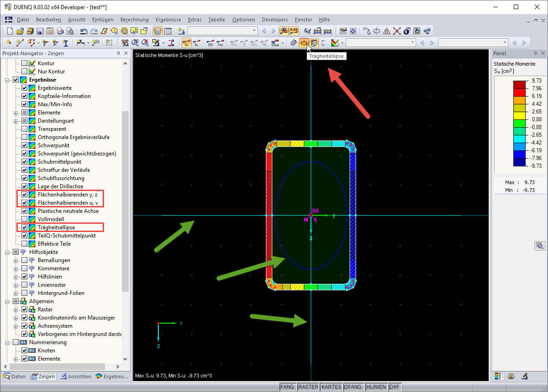Click the color spectrum results icon
This screenshot has height=392, width=548.
point(335,43)
